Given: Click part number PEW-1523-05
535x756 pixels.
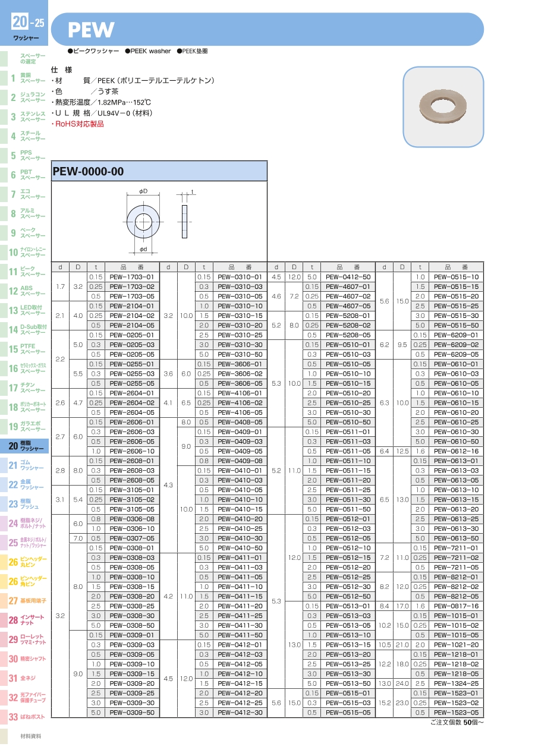Looking at the screenshot, I should coord(456,713).
